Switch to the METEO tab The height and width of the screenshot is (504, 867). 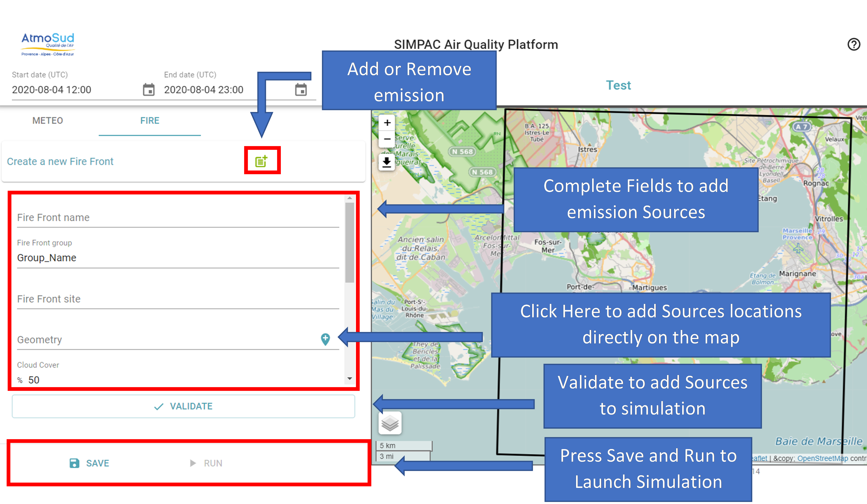(47, 121)
